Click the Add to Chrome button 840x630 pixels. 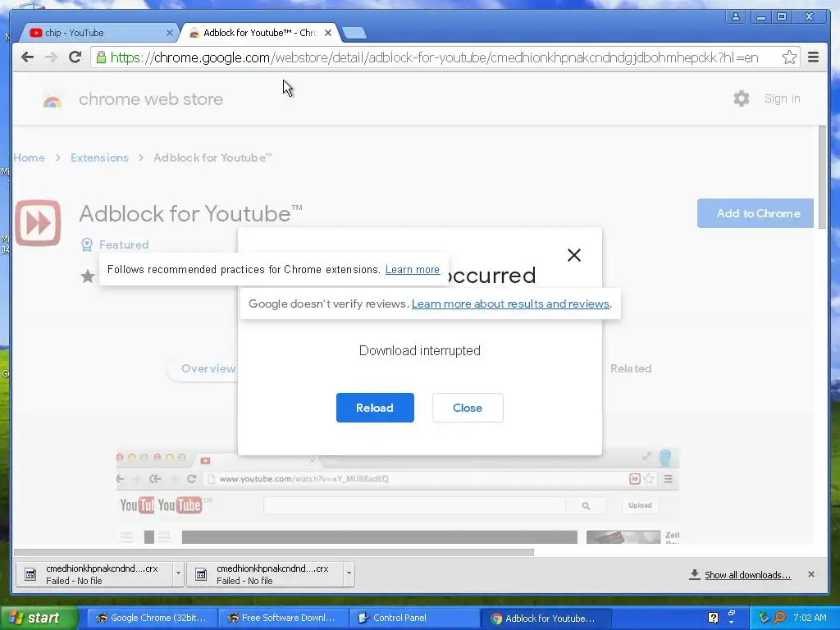pos(756,213)
